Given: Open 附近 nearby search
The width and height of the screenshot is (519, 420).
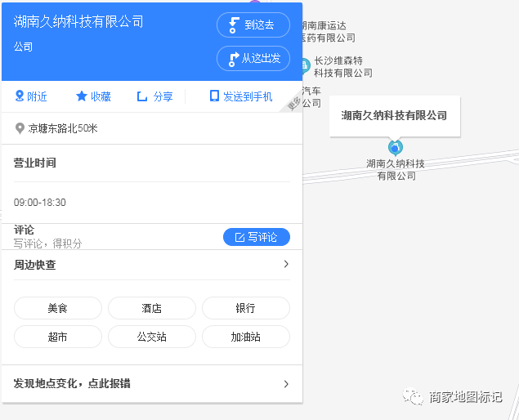Looking at the screenshot, I should (31, 96).
